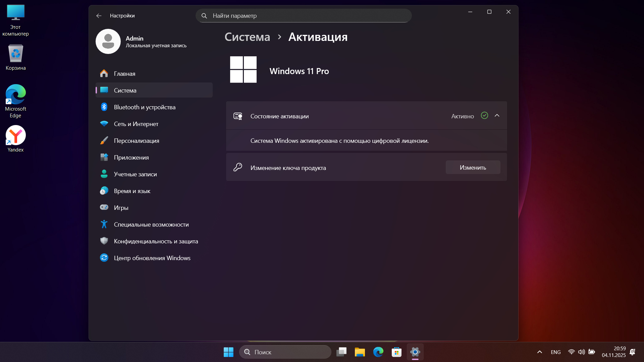Open Сеть и Интернет settings
This screenshot has height=362, width=644.
click(x=136, y=124)
